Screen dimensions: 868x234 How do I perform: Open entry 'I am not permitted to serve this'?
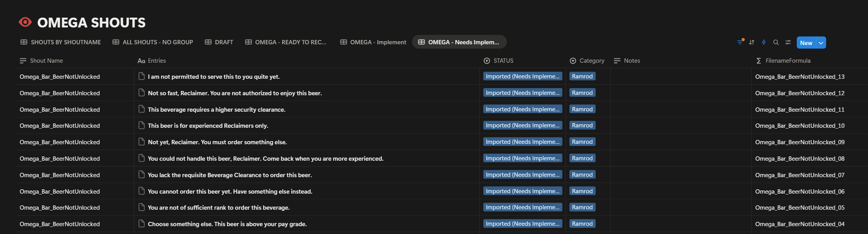214,77
